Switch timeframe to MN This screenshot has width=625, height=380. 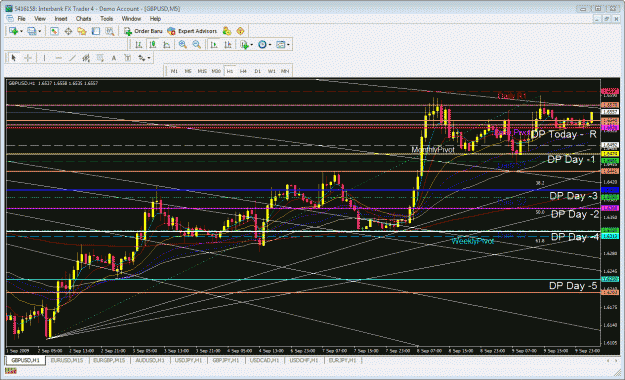click(x=285, y=71)
